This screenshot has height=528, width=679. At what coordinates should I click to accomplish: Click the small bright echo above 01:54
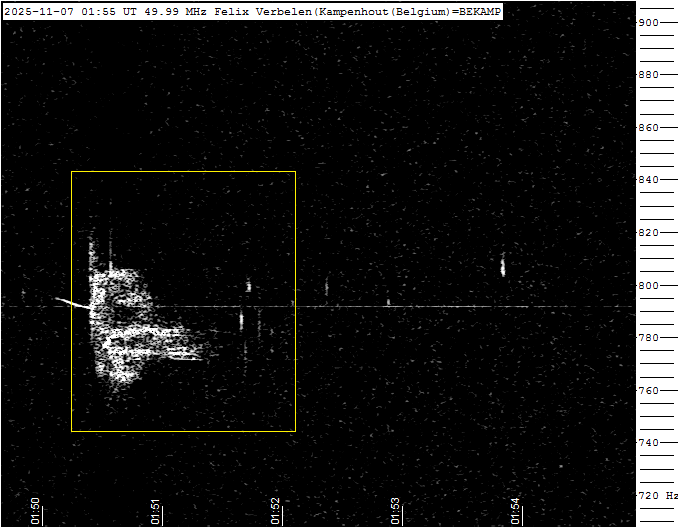503,267
